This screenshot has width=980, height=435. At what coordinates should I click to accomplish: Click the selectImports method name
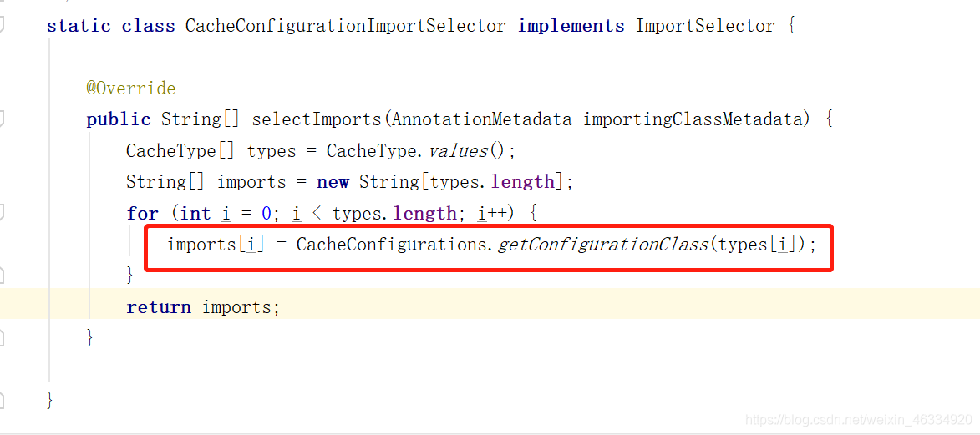pyautogui.click(x=319, y=119)
